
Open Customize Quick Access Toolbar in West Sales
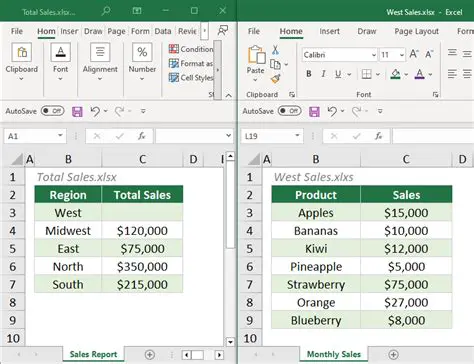[x=380, y=111]
